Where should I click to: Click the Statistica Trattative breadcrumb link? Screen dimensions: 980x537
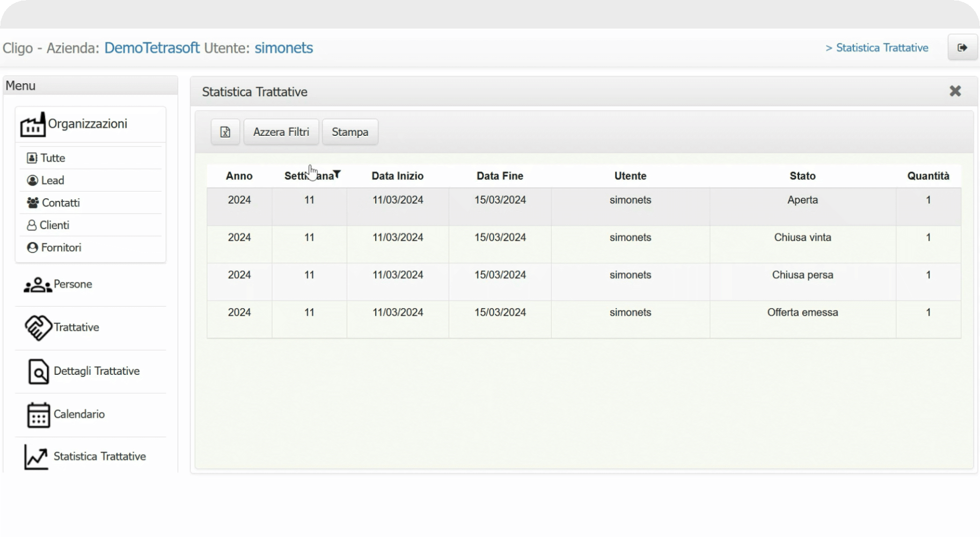point(882,48)
